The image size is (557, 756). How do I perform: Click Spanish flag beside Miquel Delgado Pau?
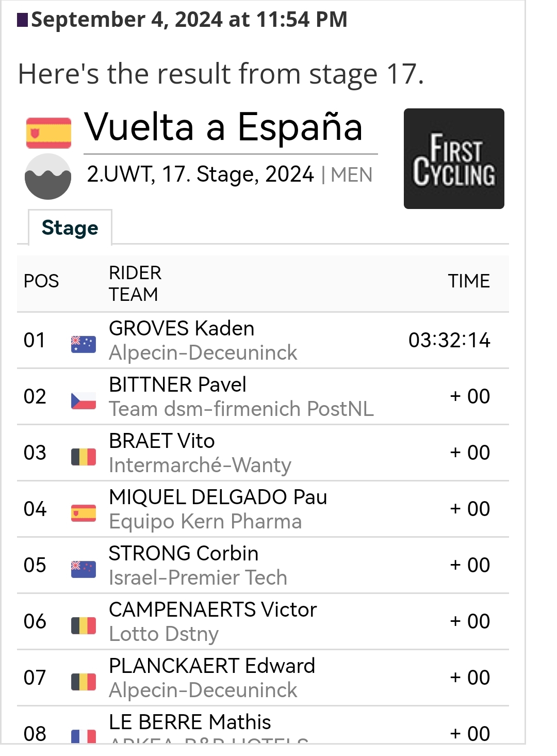tap(84, 513)
